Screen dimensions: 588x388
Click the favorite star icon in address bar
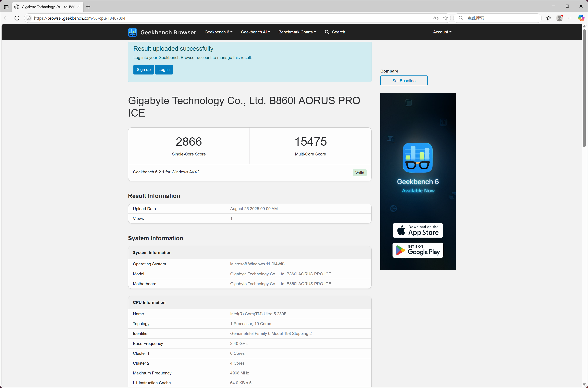(x=445, y=18)
